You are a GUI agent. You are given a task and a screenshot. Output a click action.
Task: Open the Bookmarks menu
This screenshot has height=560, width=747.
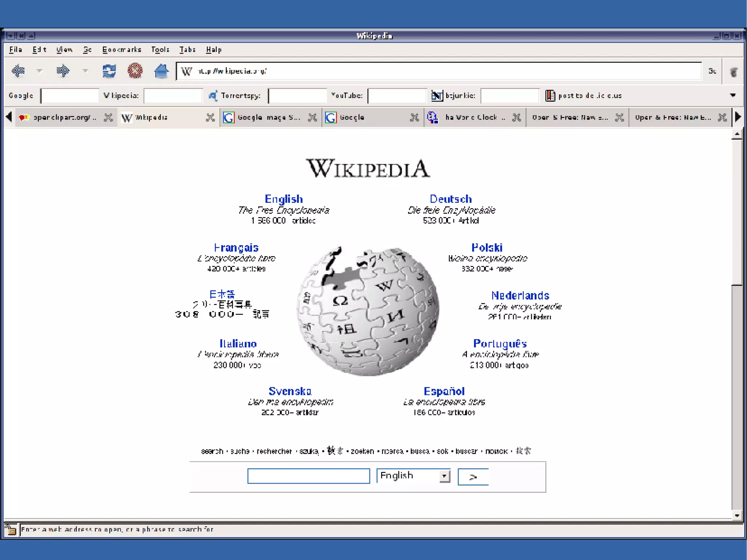[x=121, y=50]
